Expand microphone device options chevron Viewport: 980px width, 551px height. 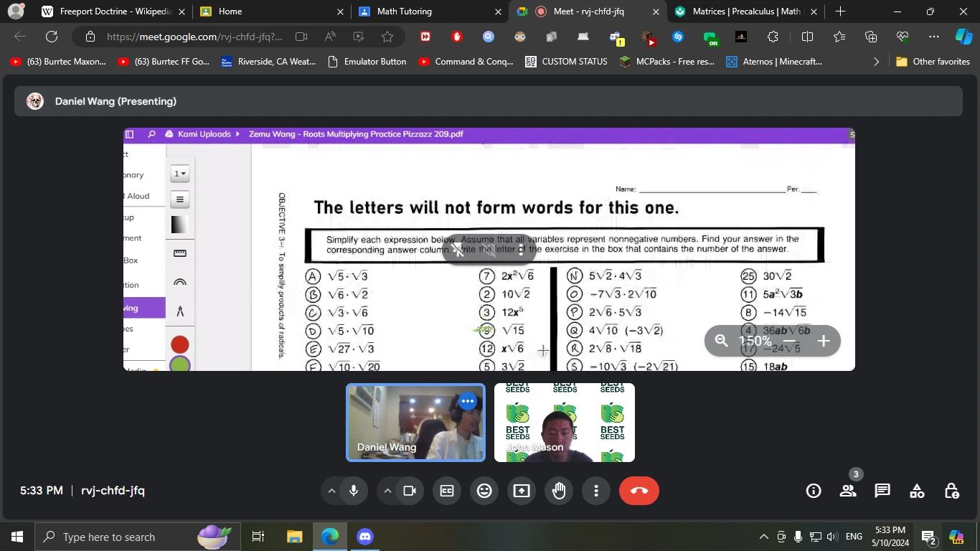332,490
